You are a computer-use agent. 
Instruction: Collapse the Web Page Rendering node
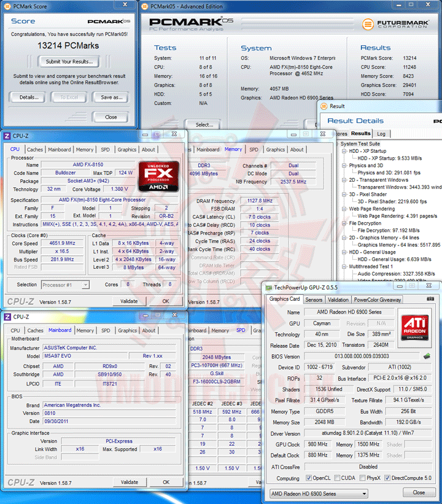344,209
